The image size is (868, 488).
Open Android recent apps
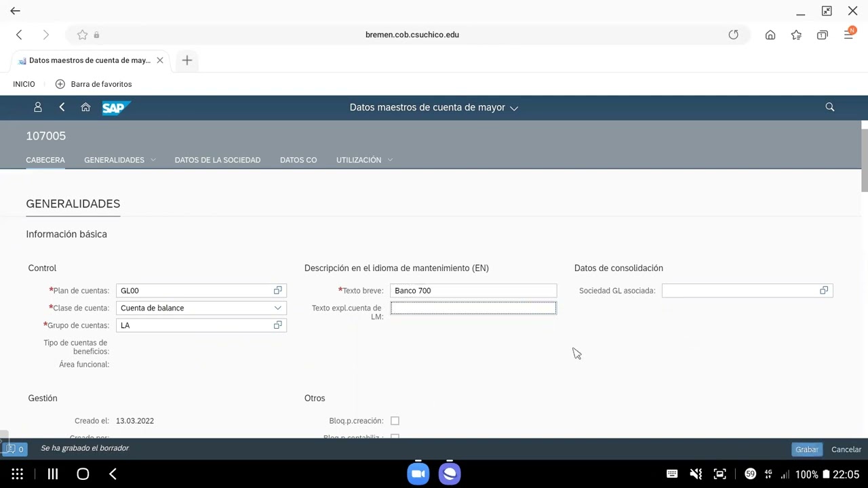(52, 474)
